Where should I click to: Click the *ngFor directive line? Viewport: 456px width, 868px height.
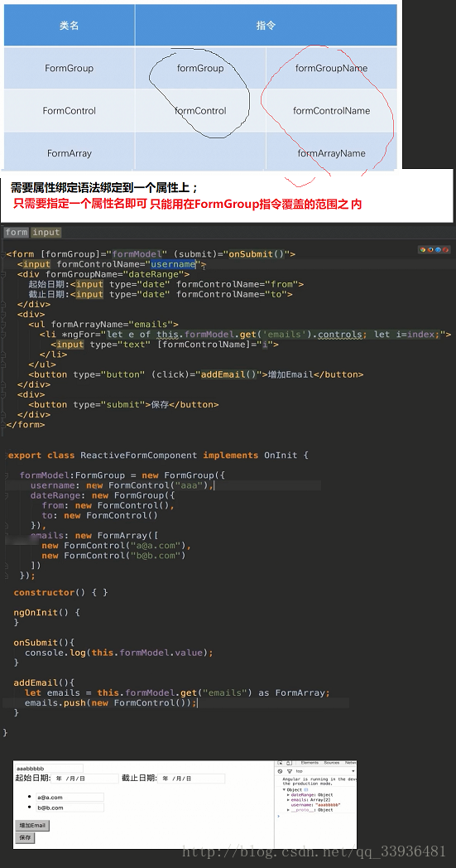(245, 335)
